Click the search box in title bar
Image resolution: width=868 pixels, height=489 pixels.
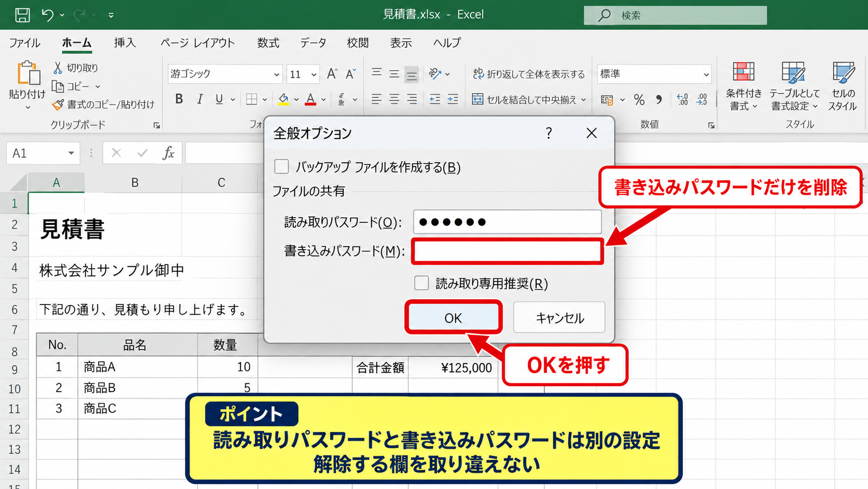click(x=675, y=15)
